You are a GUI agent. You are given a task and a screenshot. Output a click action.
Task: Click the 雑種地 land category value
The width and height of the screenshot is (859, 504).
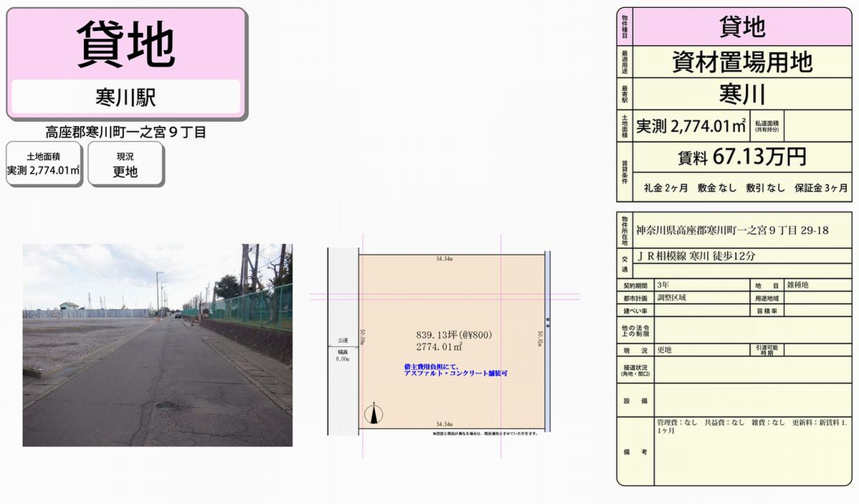(x=797, y=285)
